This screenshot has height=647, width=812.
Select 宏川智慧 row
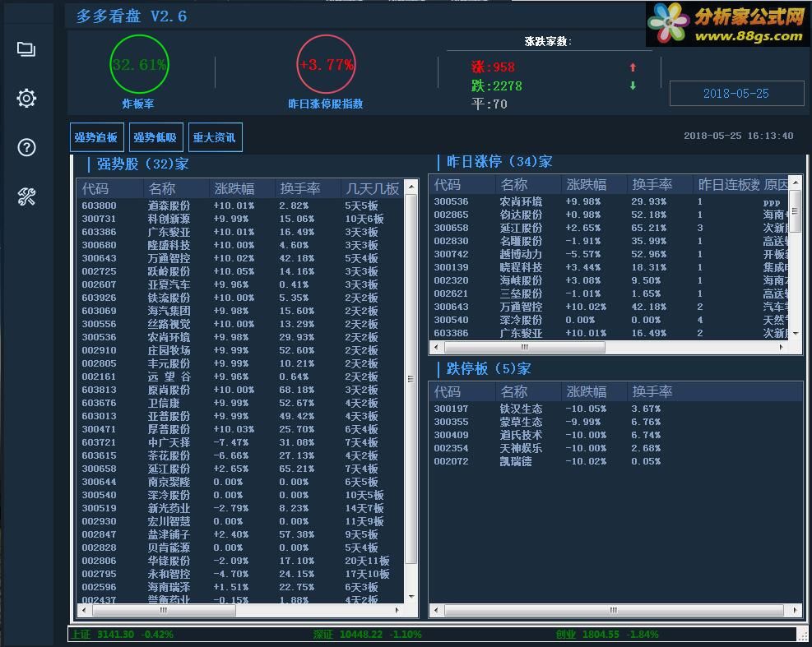tap(240, 521)
